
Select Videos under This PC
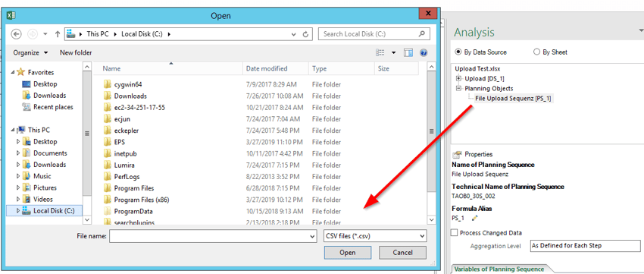[x=43, y=199]
